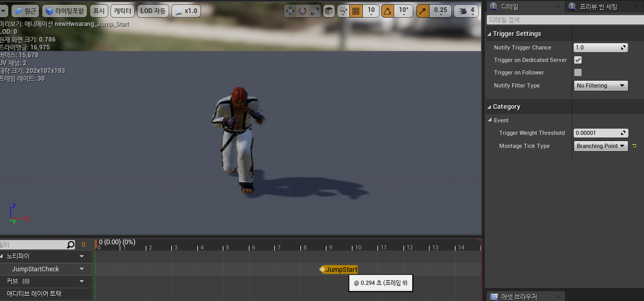Collapse the Category section
The height and width of the screenshot is (301, 644).
tap(489, 107)
